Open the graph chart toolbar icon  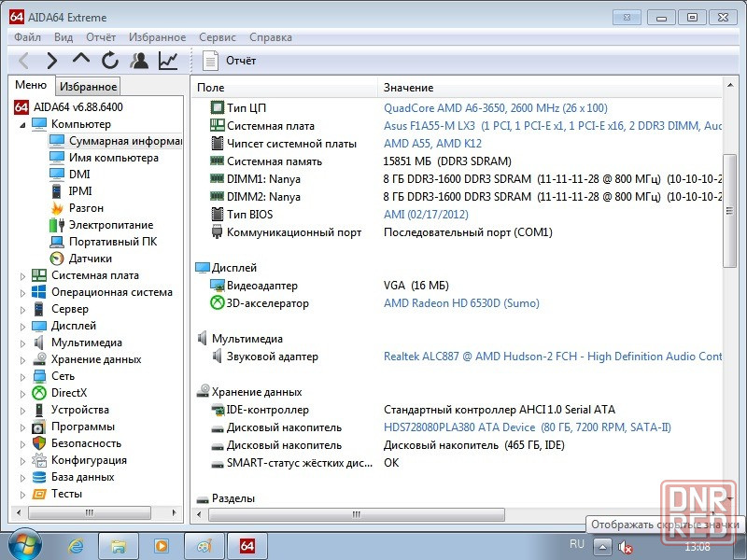pos(168,61)
